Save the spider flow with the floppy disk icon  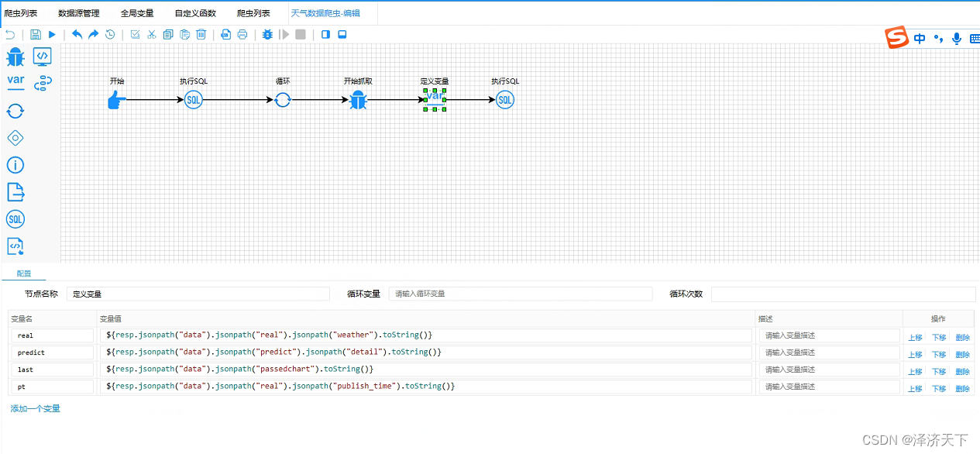tap(36, 35)
